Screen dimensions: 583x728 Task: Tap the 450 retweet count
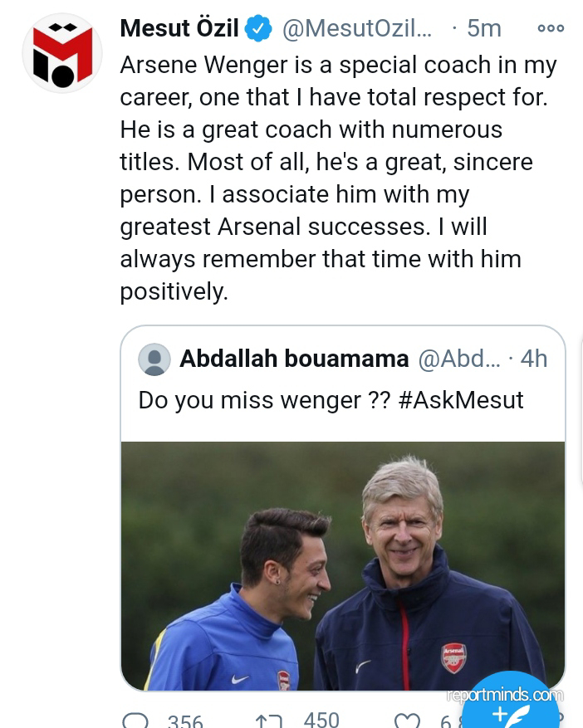click(321, 719)
